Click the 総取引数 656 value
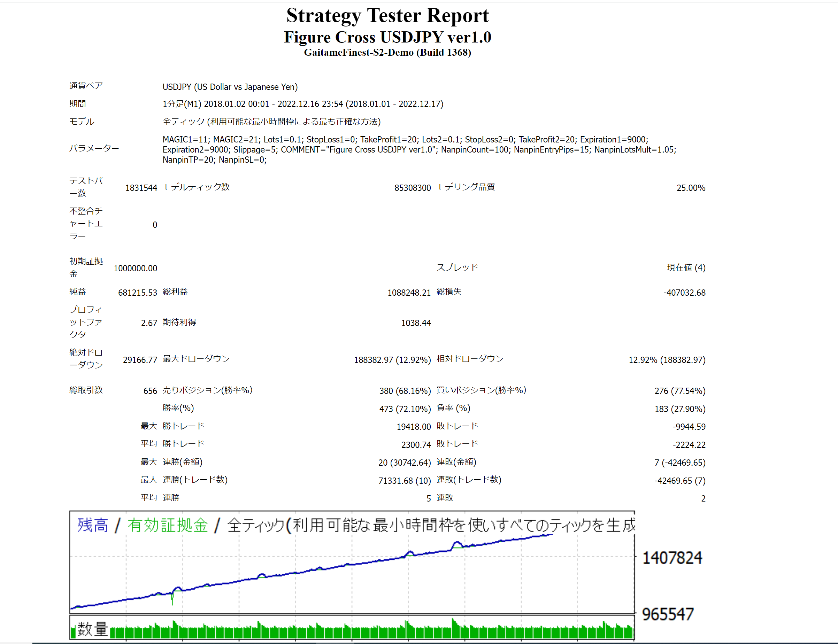 (x=150, y=391)
